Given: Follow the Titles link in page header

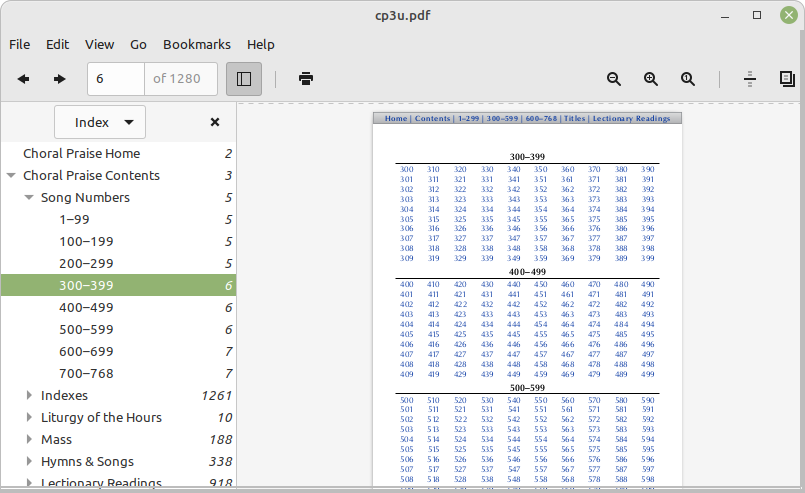Looking at the screenshot, I should pyautogui.click(x=574, y=119).
